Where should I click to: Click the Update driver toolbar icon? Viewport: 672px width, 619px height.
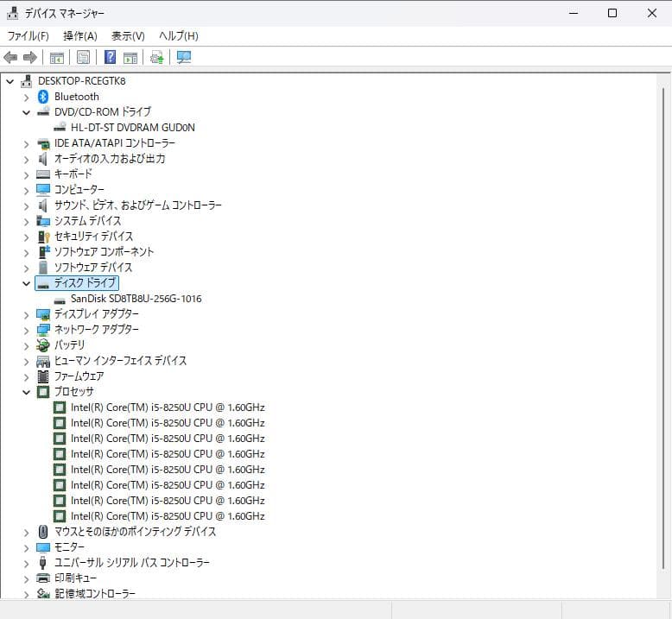click(157, 57)
